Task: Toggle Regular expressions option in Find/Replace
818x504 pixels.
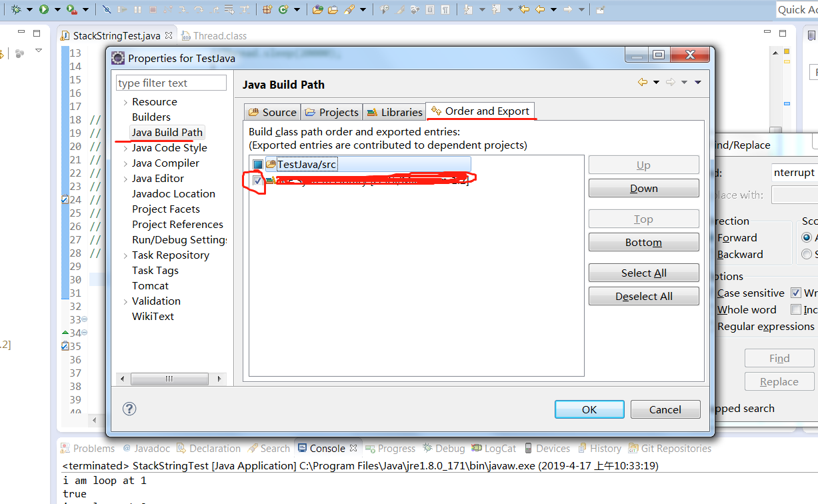Action: pos(765,326)
